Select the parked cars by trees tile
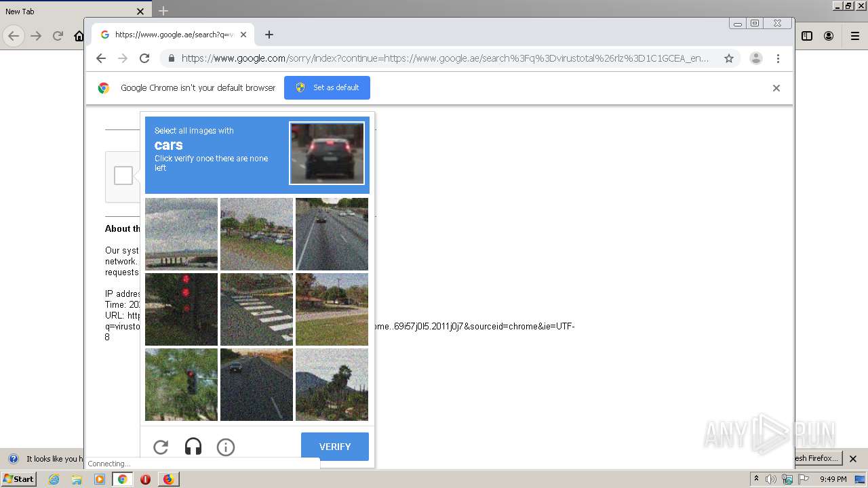 pos(256,234)
